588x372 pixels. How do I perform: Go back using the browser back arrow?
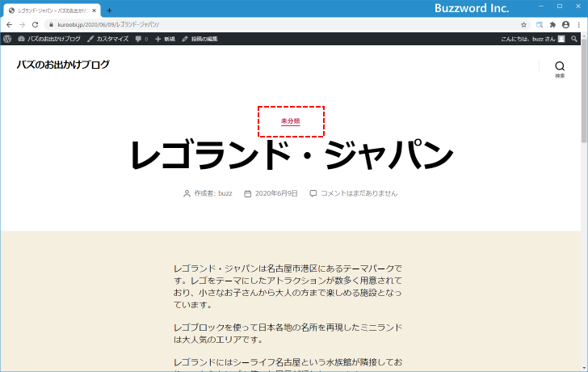click(10, 25)
